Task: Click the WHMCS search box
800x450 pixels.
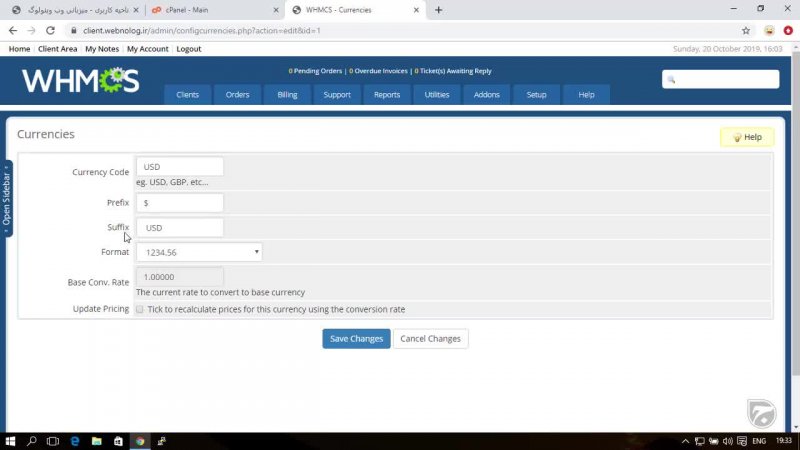Action: [x=720, y=79]
